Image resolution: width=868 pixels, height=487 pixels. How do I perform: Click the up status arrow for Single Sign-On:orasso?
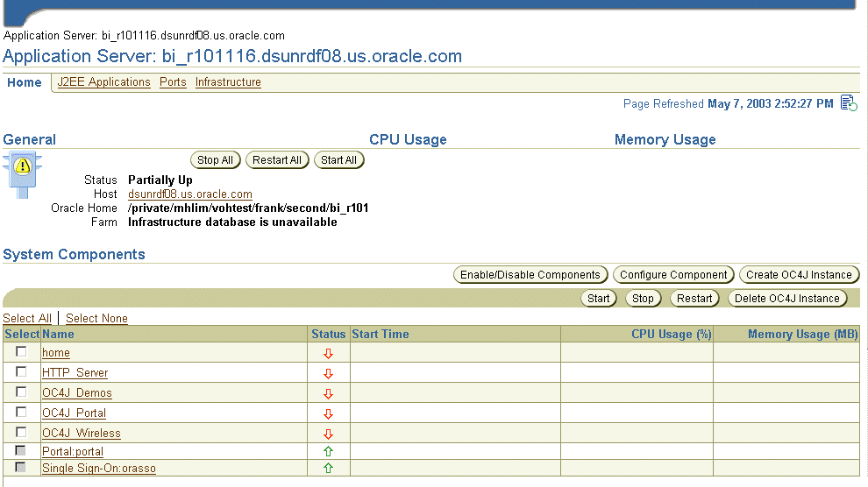[328, 469]
